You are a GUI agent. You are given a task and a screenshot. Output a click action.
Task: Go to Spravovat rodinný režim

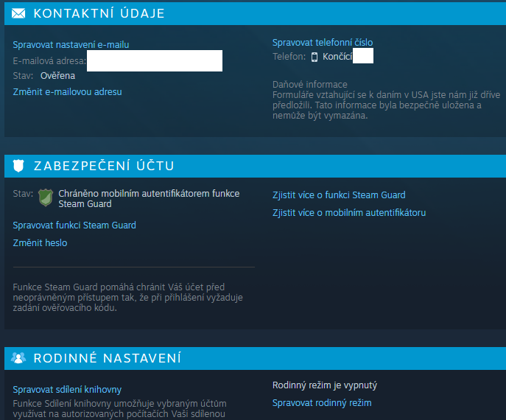pos(322,403)
